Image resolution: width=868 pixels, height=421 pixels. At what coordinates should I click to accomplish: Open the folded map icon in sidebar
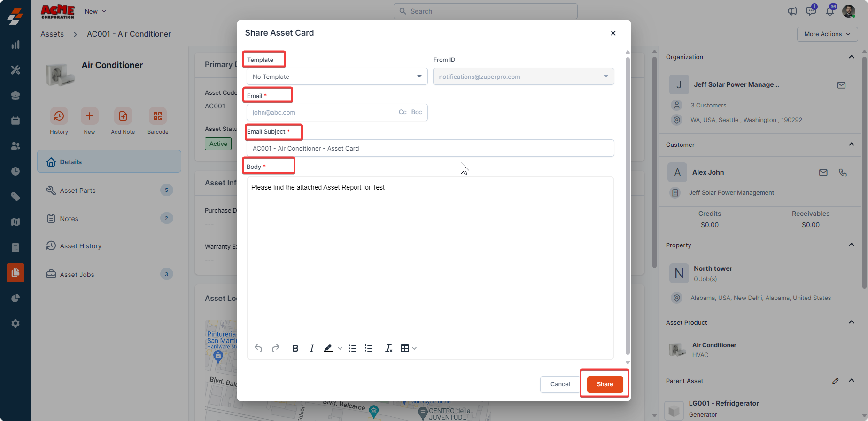click(15, 222)
